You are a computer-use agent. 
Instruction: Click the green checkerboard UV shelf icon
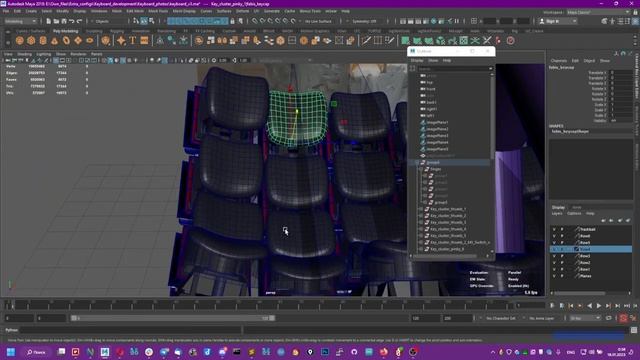click(464, 40)
